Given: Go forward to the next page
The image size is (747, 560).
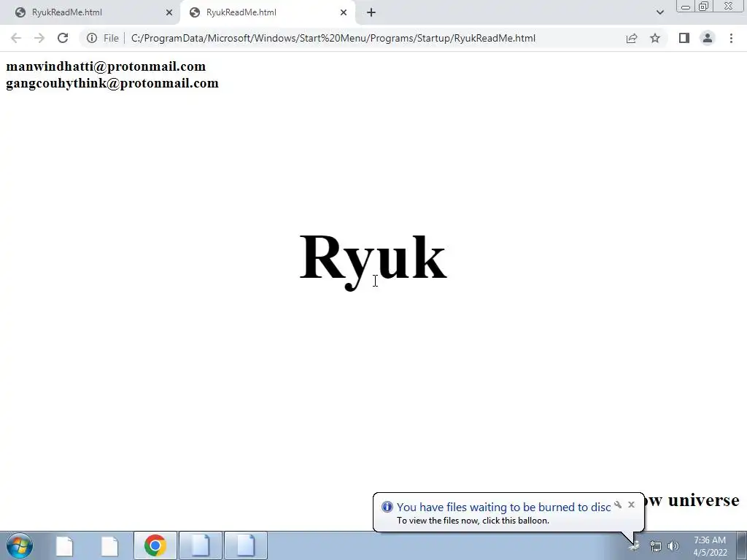Looking at the screenshot, I should [x=39, y=38].
